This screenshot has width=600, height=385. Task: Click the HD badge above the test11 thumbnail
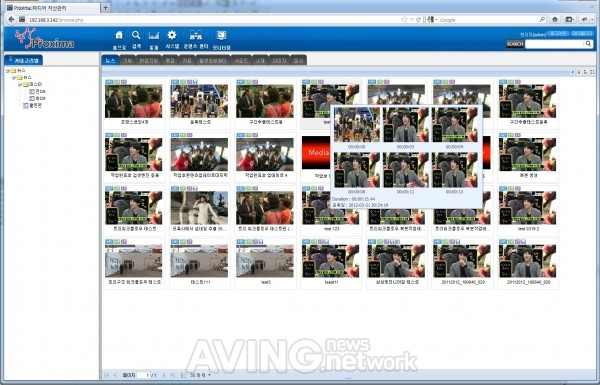point(306,242)
